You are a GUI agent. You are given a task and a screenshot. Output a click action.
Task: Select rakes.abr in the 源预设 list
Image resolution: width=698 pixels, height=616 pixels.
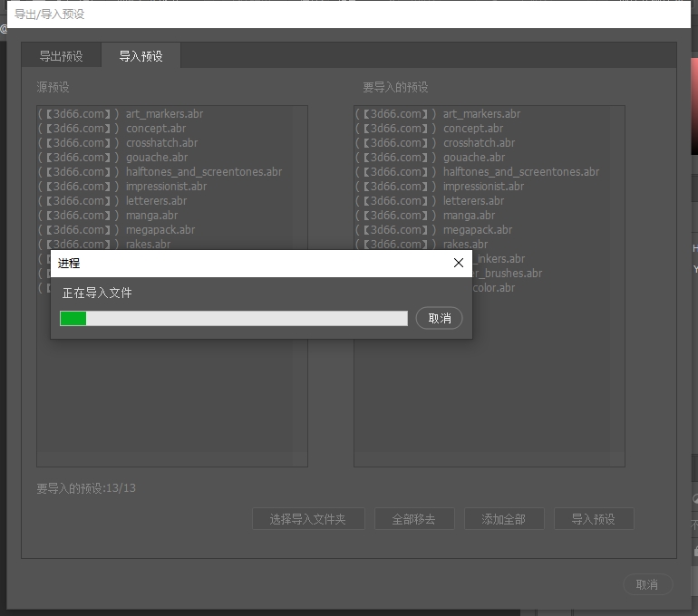(148, 245)
